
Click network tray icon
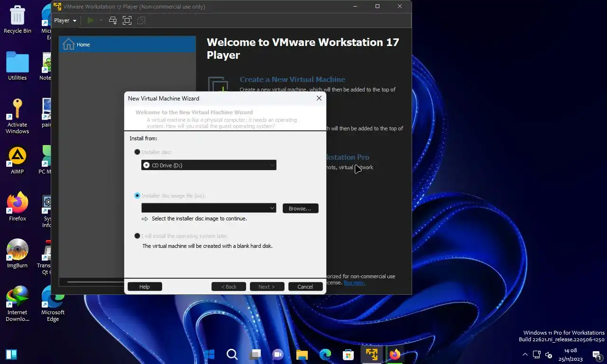click(537, 355)
